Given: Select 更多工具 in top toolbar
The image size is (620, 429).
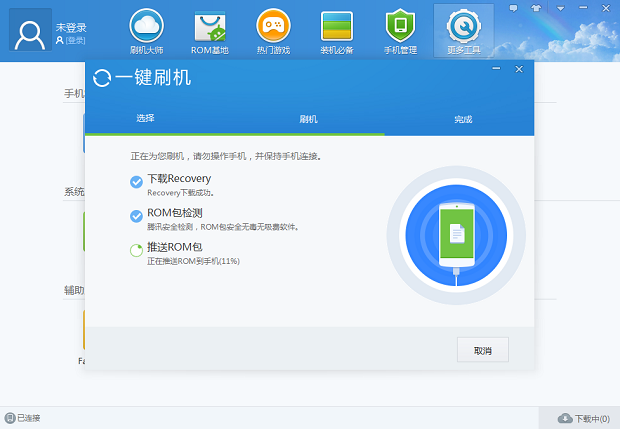Looking at the screenshot, I should coord(463,30).
